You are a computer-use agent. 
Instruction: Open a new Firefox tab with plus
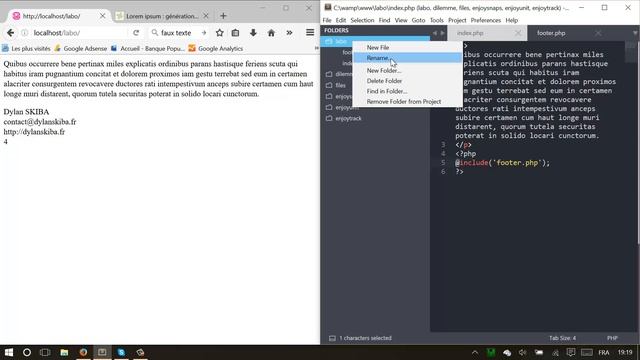pos(223,16)
